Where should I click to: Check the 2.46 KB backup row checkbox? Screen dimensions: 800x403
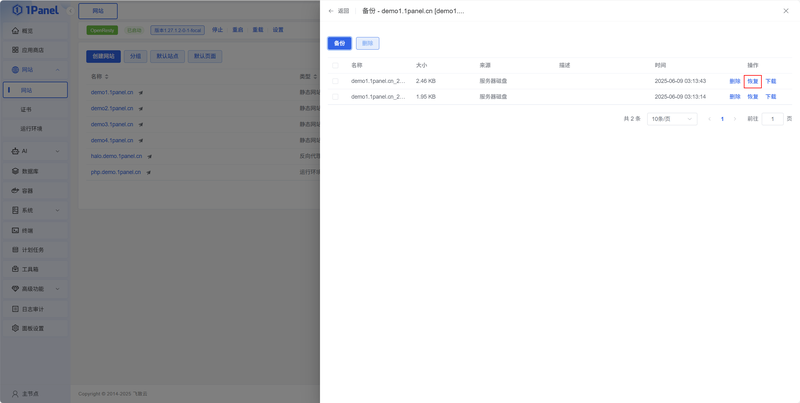335,81
